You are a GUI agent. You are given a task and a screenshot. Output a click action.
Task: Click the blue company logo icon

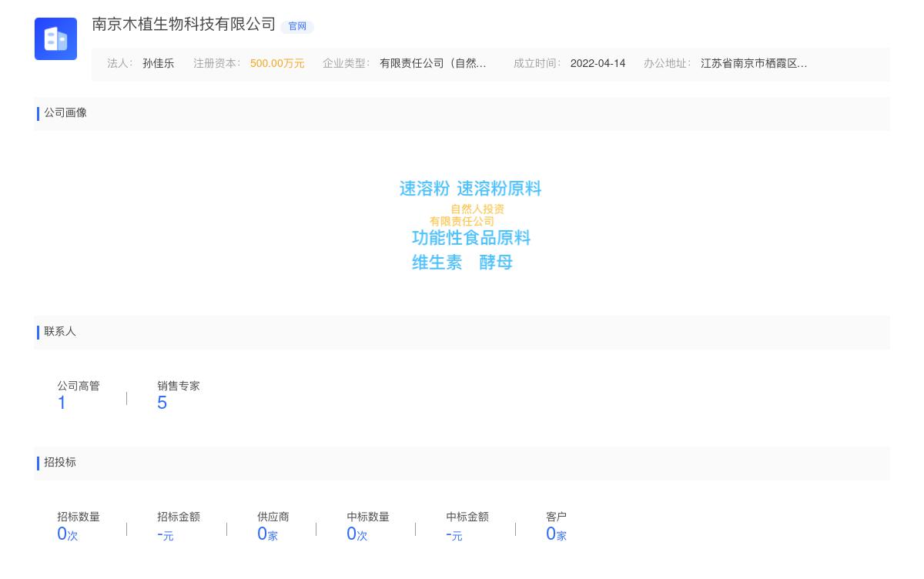55,38
